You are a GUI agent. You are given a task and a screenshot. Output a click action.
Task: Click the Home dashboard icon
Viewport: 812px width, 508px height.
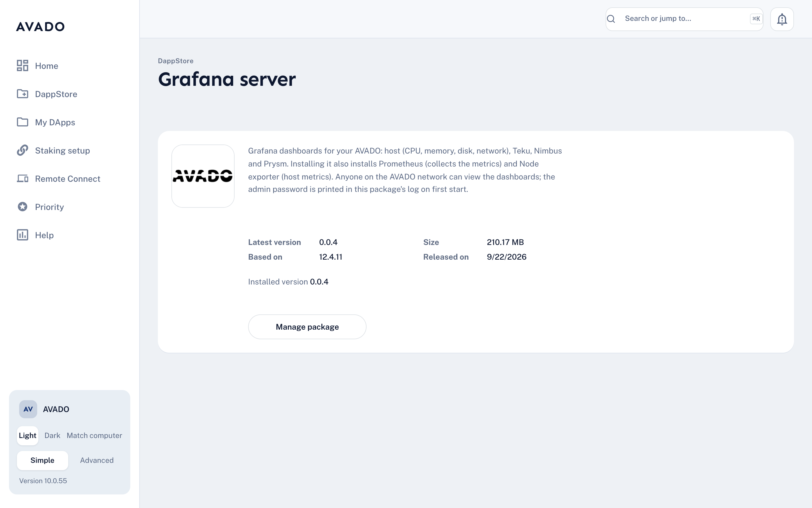click(x=23, y=65)
